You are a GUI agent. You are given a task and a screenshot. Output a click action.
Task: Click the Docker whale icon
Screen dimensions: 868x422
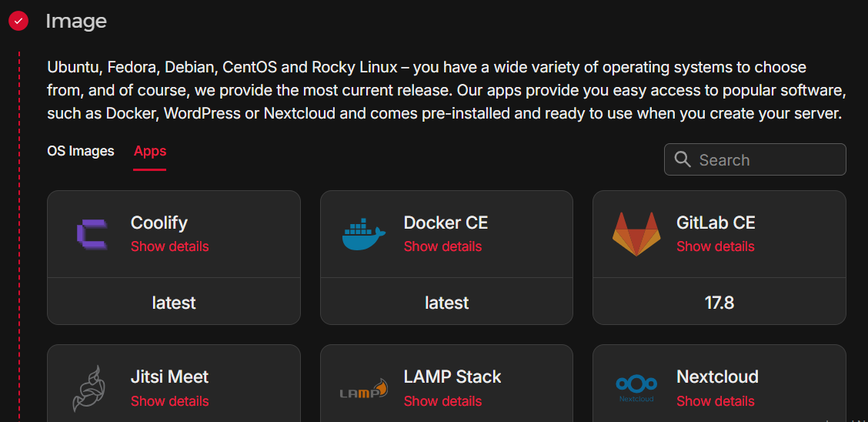tap(364, 234)
